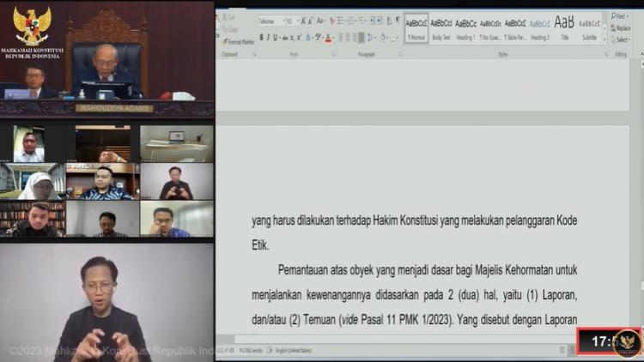Click the language indicator in status bar
644x362 pixels.
click(x=294, y=350)
